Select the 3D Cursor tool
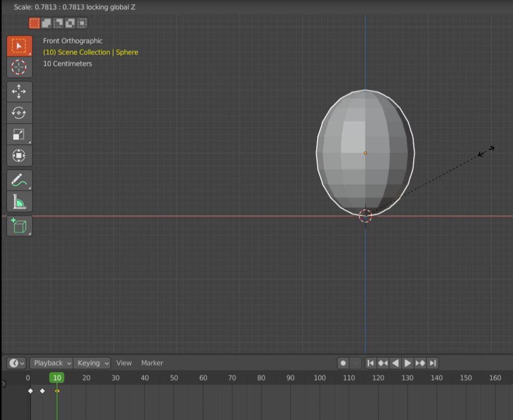Viewport: 513px width, 420px height. pos(19,67)
